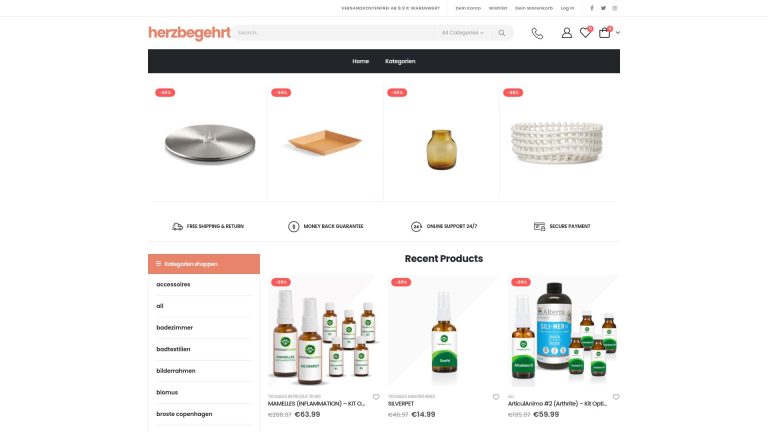Image resolution: width=768 pixels, height=432 pixels.
Task: Go to Home in navigation bar
Action: pos(360,61)
